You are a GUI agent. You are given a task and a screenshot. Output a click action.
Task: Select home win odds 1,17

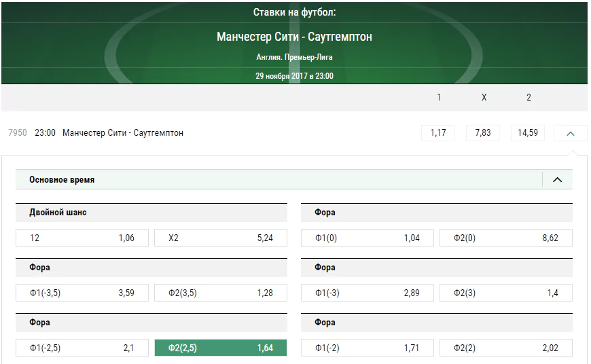pos(438,133)
